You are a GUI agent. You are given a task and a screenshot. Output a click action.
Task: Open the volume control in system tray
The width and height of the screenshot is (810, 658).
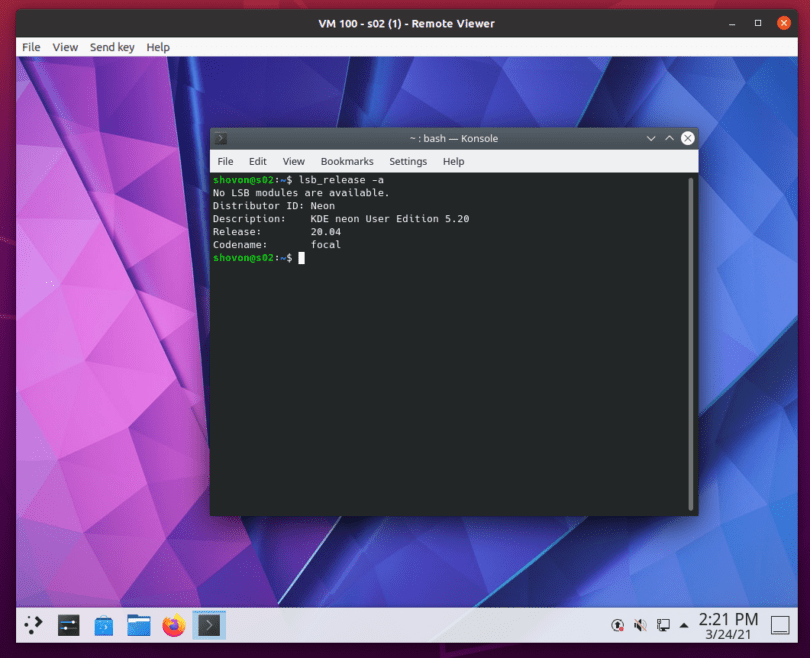[640, 624]
